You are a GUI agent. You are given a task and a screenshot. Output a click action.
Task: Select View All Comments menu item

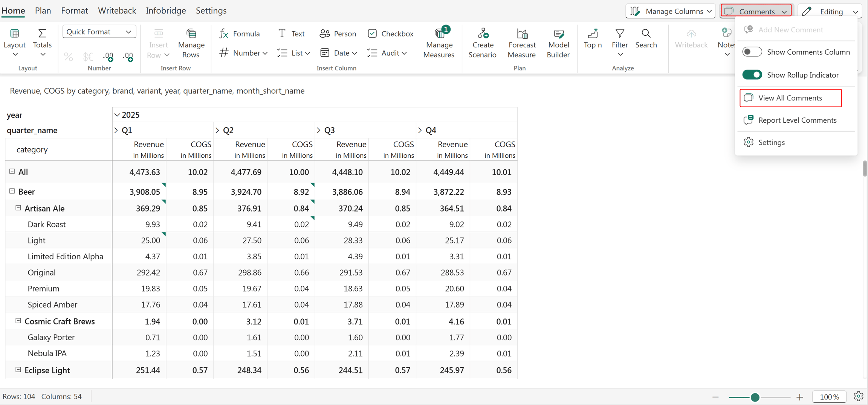790,98
